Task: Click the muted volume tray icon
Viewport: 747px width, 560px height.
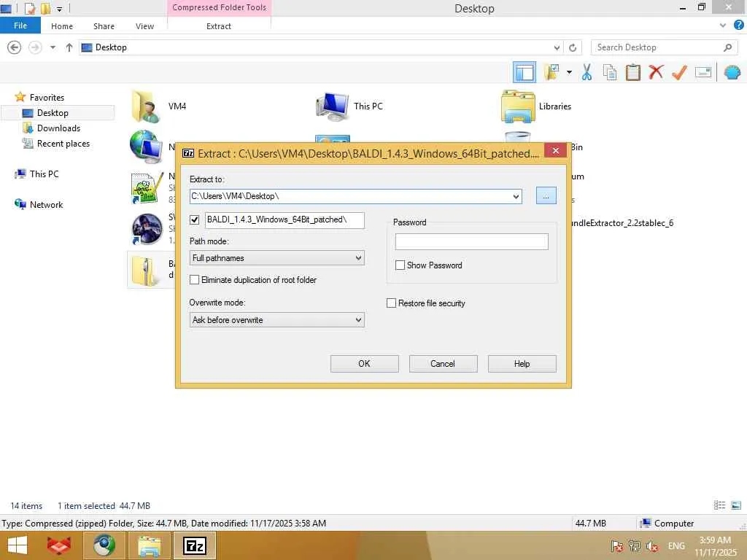Action: coord(651,546)
